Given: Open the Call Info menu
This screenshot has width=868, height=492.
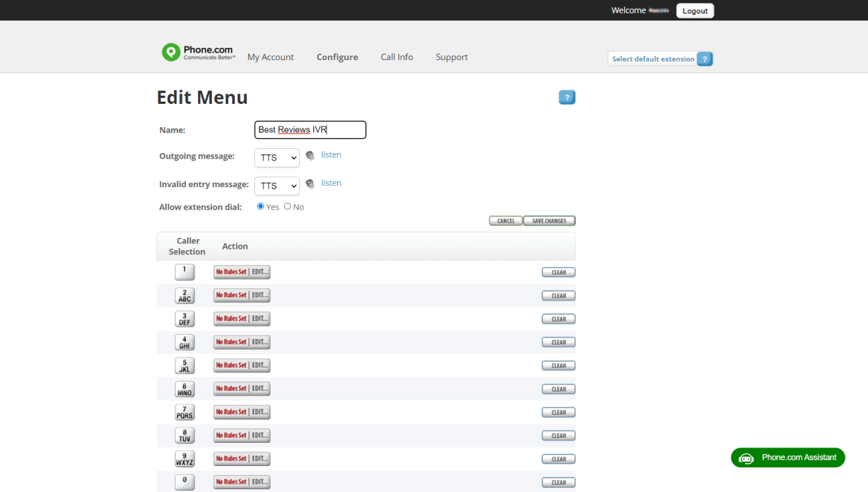Looking at the screenshot, I should [x=397, y=57].
